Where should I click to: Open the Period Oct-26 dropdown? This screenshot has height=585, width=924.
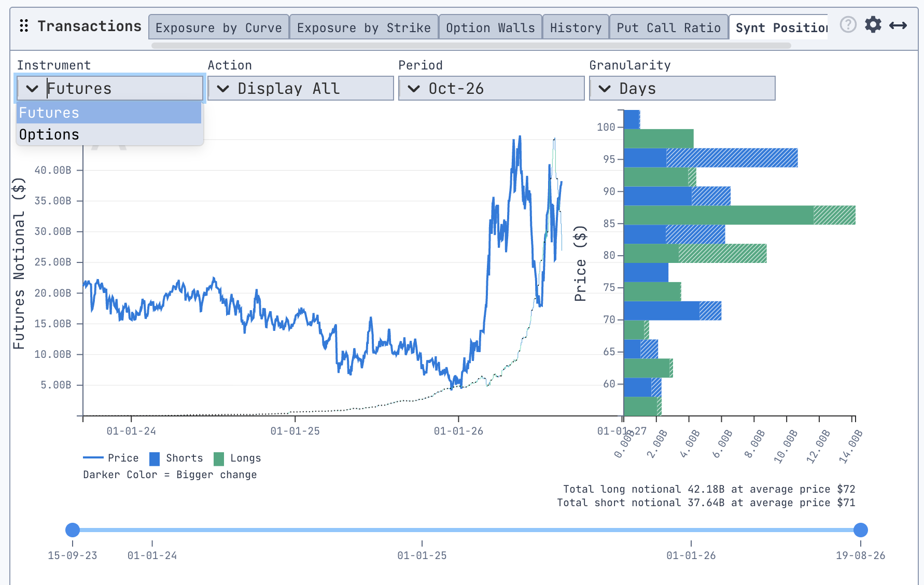click(x=492, y=88)
